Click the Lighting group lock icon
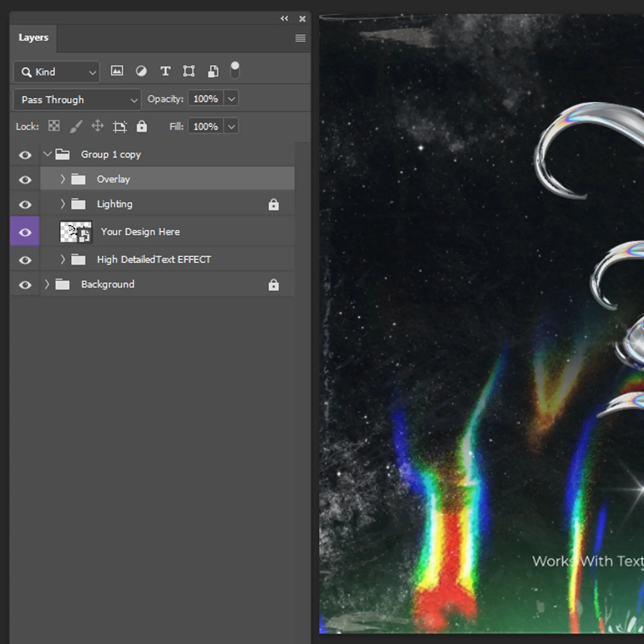 (274, 204)
